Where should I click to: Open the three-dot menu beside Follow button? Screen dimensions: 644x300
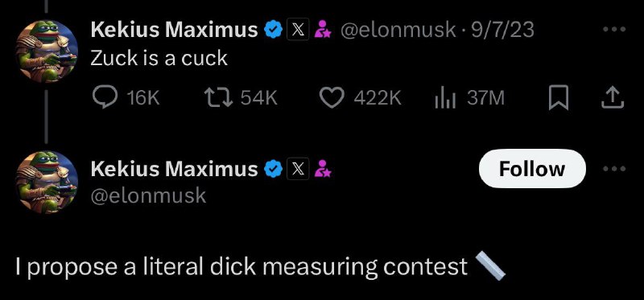tap(614, 168)
